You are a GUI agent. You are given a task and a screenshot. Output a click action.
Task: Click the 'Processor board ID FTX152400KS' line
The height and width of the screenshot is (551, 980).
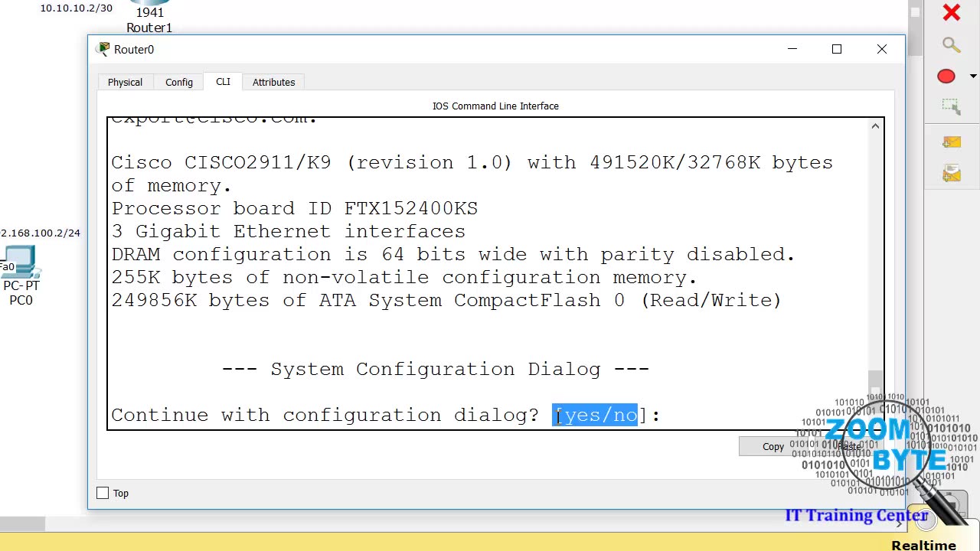coord(295,208)
